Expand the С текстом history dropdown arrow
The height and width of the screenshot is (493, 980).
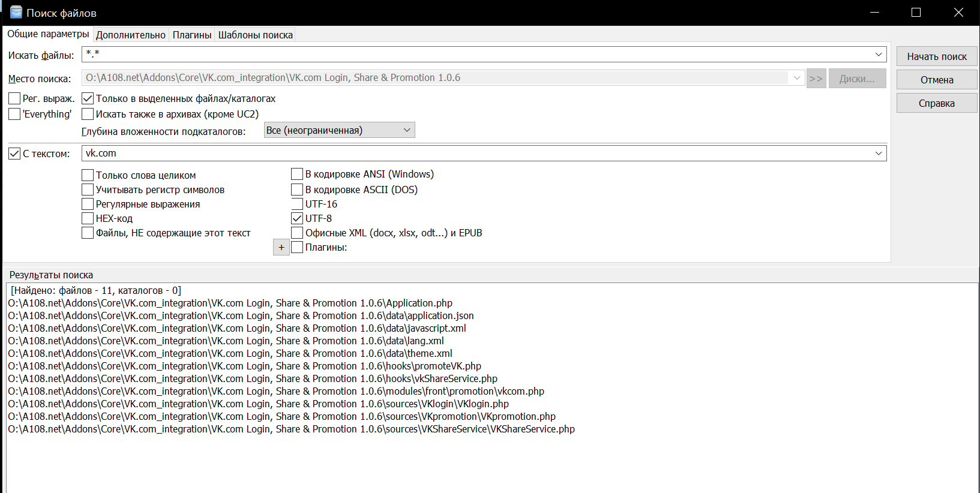point(879,153)
